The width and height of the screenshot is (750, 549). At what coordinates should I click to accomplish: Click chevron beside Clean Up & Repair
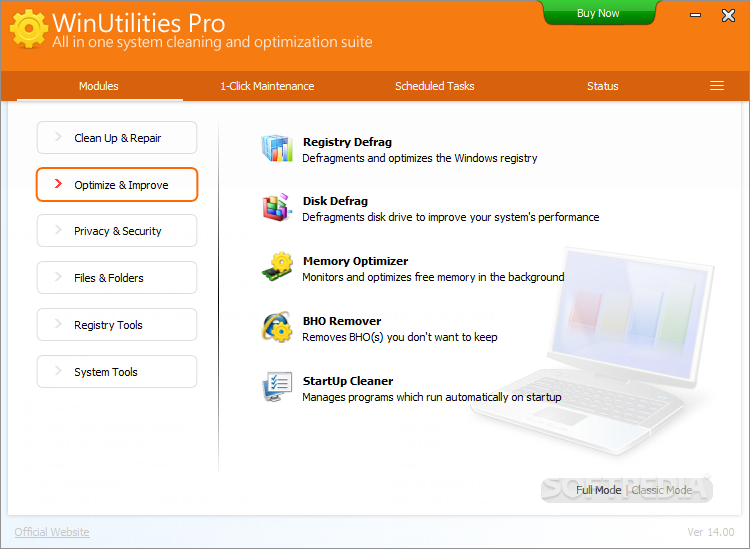click(x=58, y=137)
